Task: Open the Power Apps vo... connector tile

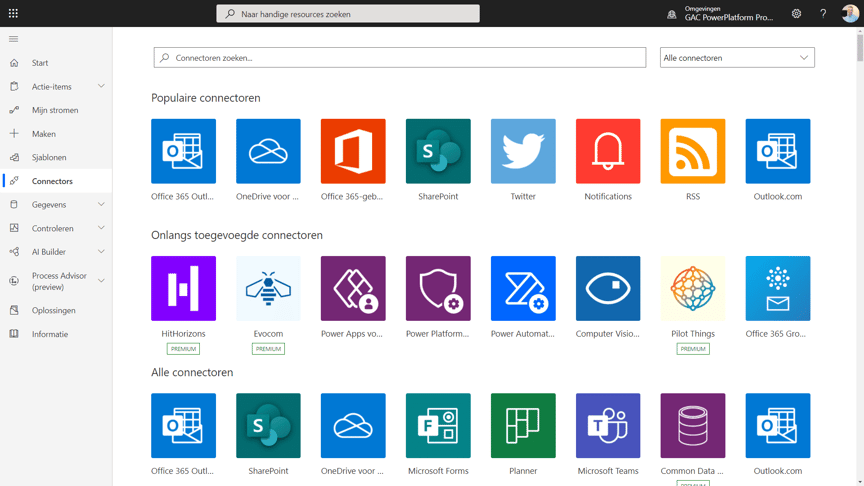Action: point(353,288)
